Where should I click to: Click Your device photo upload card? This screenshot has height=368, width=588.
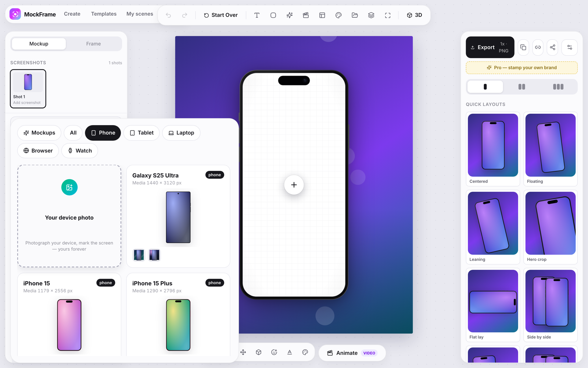point(69,216)
